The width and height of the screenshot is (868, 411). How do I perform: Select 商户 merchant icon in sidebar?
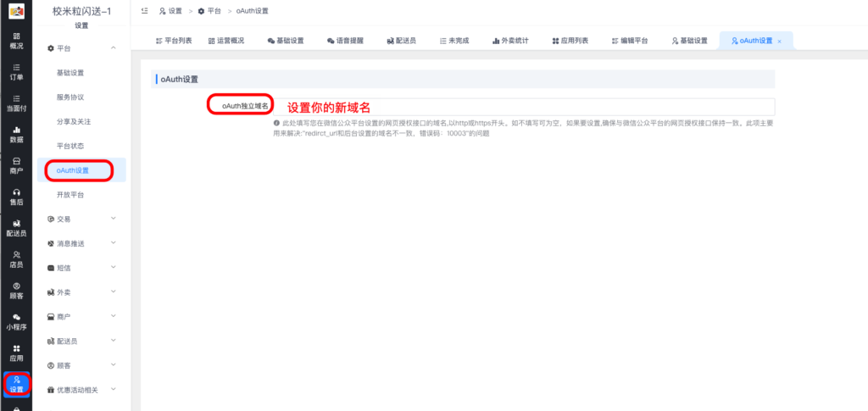[x=16, y=165]
